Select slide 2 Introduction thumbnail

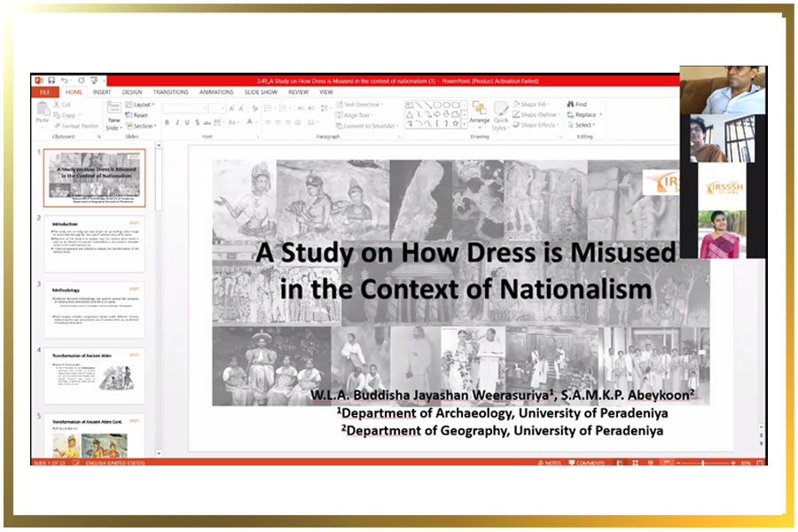point(95,243)
